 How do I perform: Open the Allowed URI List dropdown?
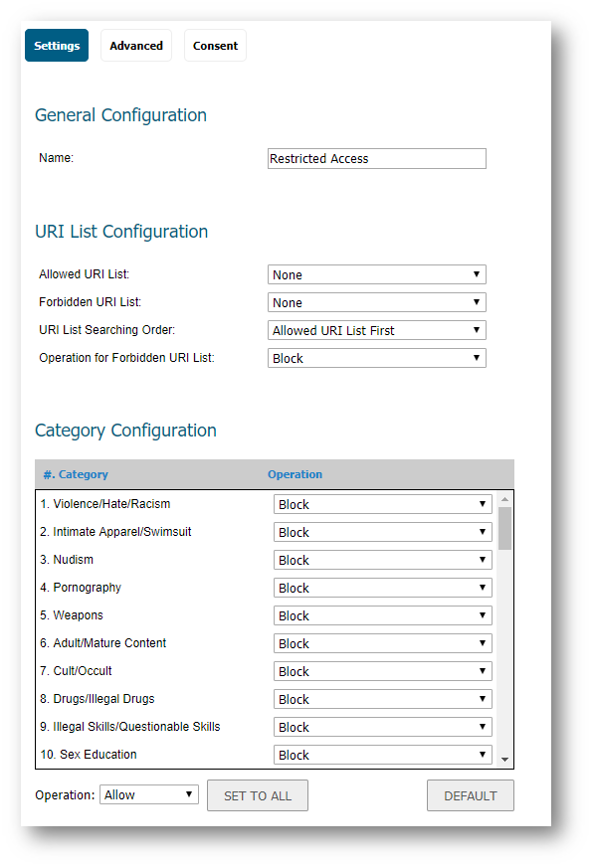coord(377,275)
